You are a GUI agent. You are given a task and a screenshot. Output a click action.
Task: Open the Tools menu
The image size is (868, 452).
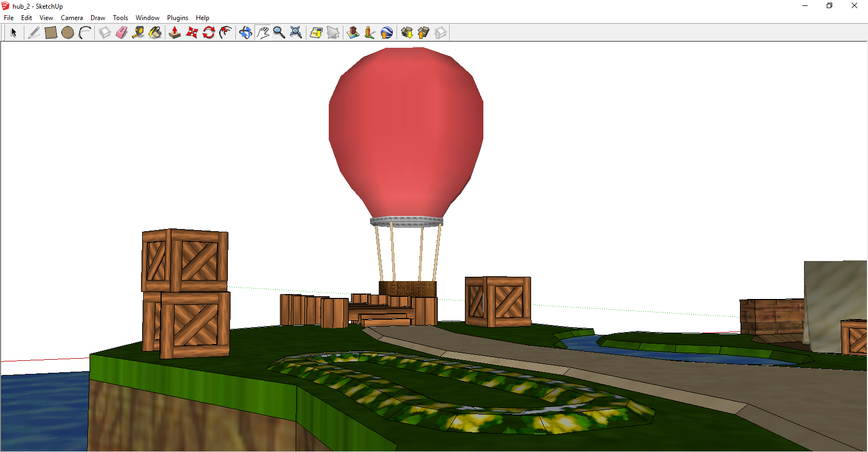click(120, 18)
